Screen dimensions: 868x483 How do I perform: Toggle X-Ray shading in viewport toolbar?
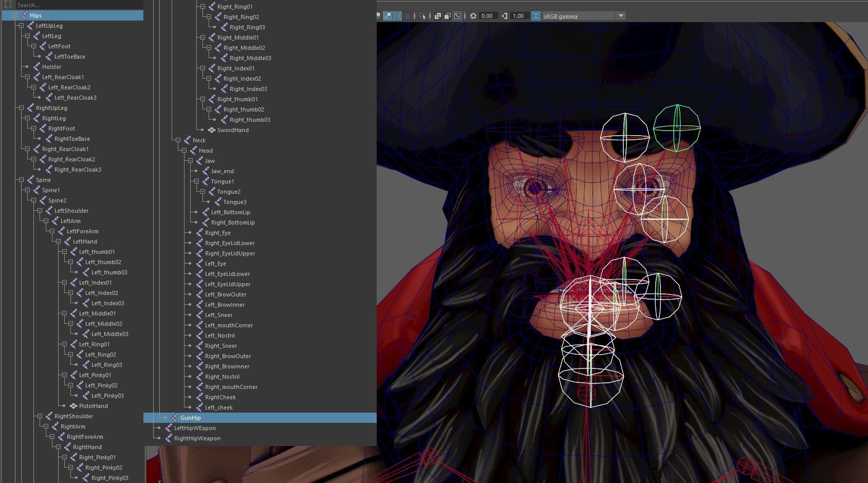[x=437, y=16]
